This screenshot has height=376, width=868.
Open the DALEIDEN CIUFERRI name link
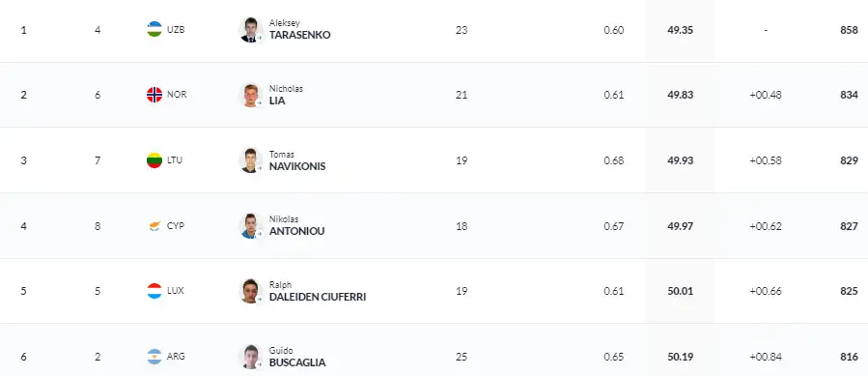tap(318, 297)
